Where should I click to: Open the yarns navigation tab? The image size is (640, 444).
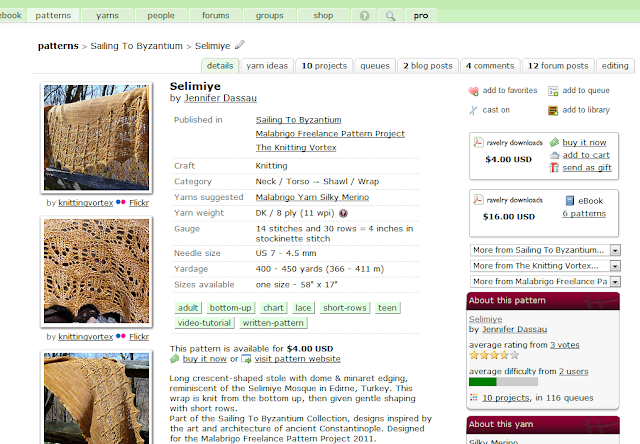pos(107,16)
